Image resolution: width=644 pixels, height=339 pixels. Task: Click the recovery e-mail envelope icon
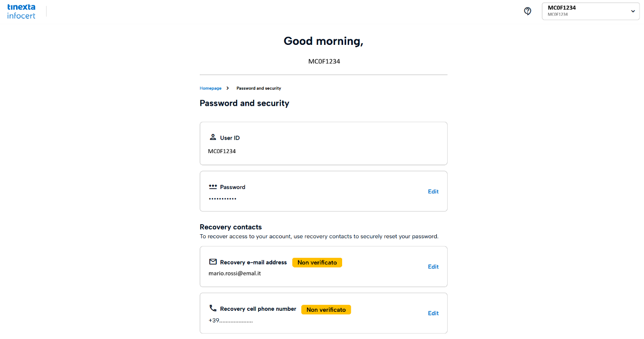coord(213,262)
